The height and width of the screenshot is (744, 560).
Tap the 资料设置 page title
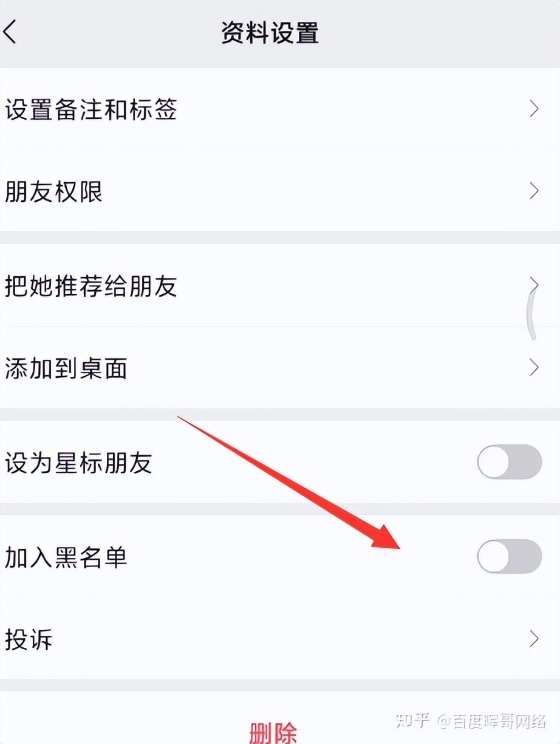[270, 33]
